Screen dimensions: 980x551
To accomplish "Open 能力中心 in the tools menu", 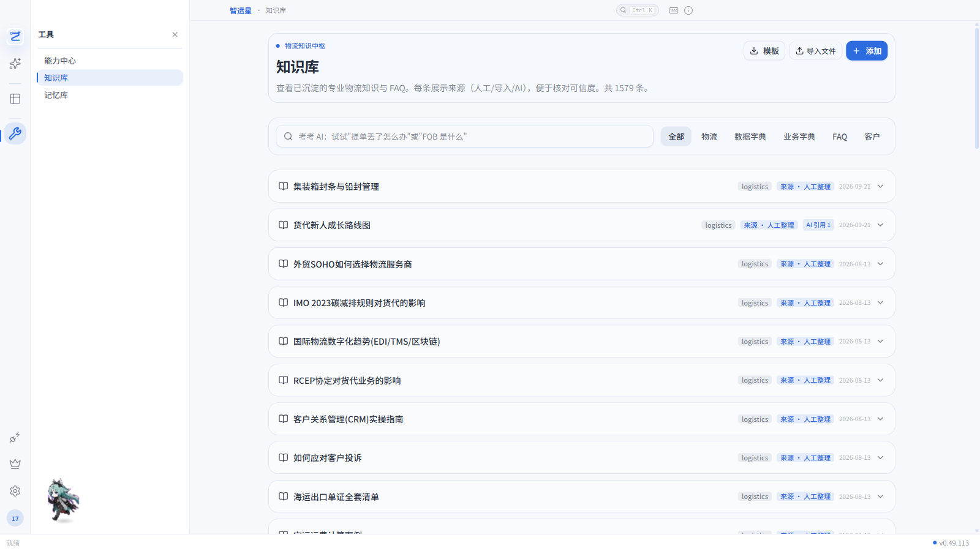I will click(x=110, y=61).
